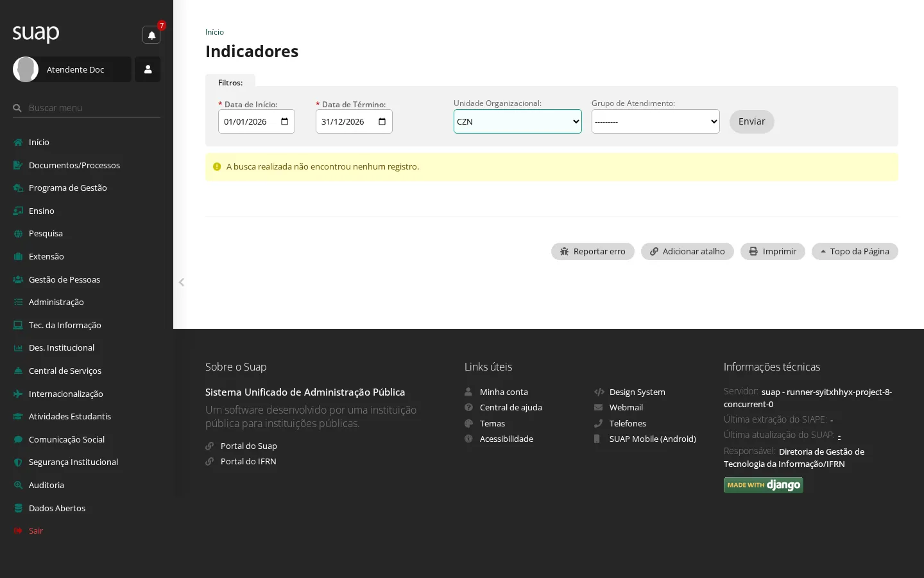This screenshot has width=924, height=578.
Task: Click the Central de Serviços icon
Action: pos(18,371)
